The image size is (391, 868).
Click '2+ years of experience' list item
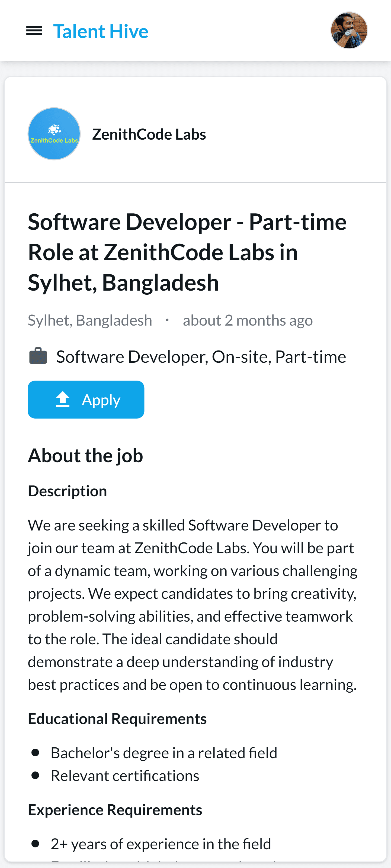161,844
